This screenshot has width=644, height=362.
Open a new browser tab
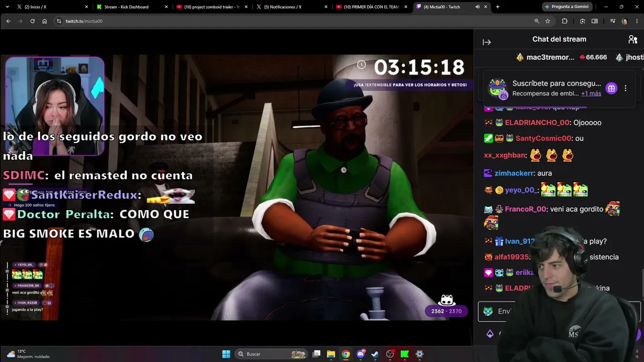(498, 7)
